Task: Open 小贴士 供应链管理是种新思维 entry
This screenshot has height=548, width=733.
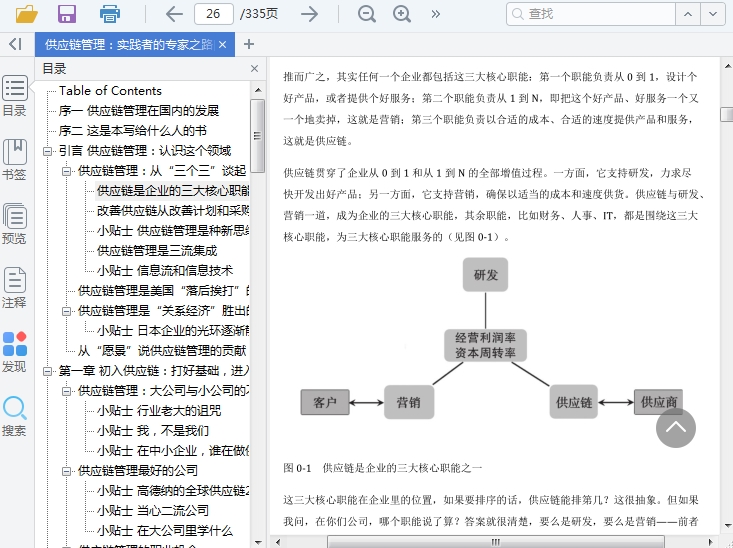Action: click(x=172, y=231)
